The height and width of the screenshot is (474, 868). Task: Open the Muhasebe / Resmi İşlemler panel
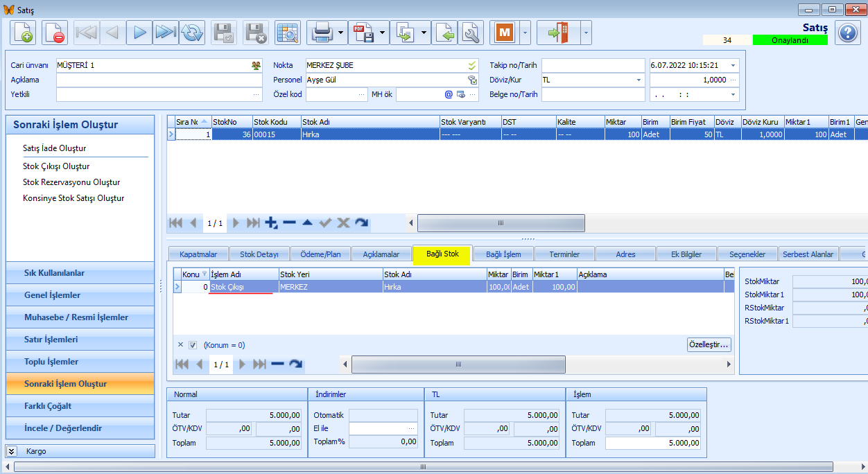[x=80, y=317]
